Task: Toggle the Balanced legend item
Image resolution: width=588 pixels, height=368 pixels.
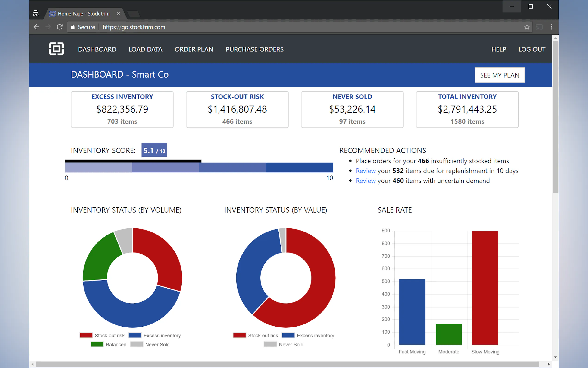Action: click(109, 344)
